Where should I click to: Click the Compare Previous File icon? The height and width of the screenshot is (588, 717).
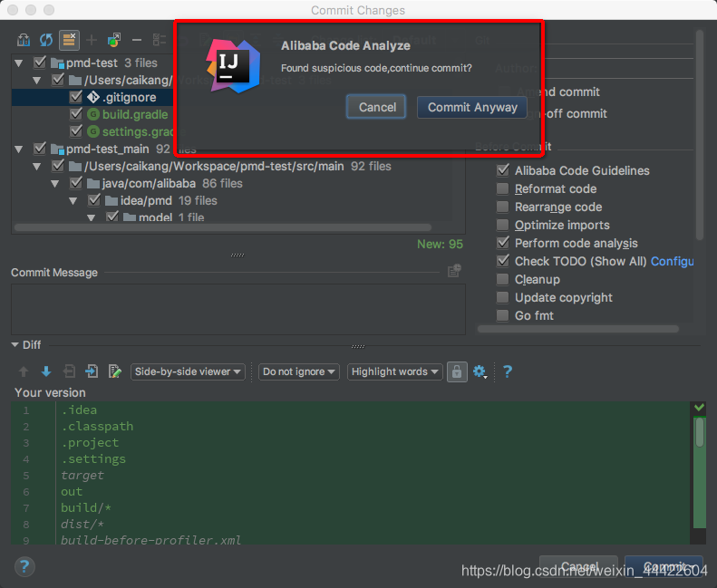[x=69, y=371]
